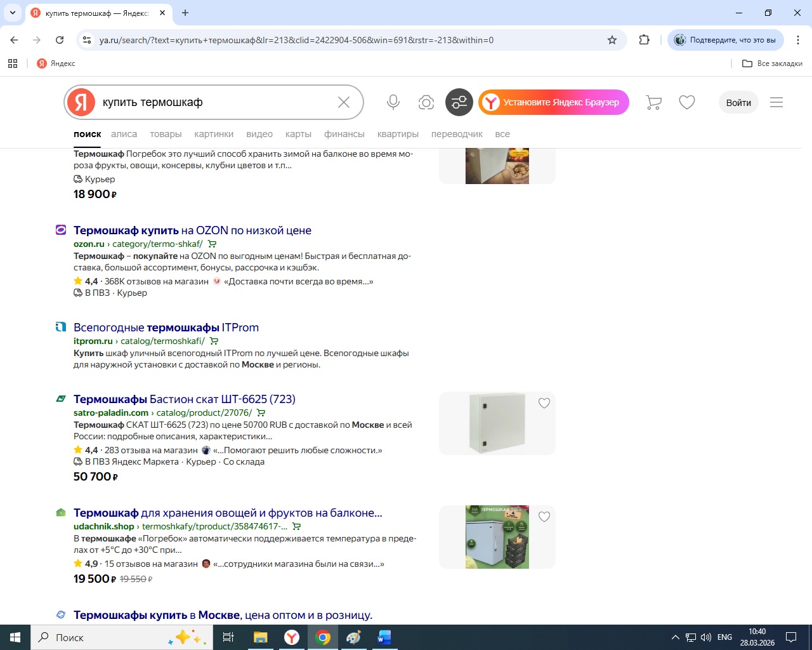The image size is (812, 650).
Task: Switch to картинки tab
Action: pyautogui.click(x=214, y=134)
